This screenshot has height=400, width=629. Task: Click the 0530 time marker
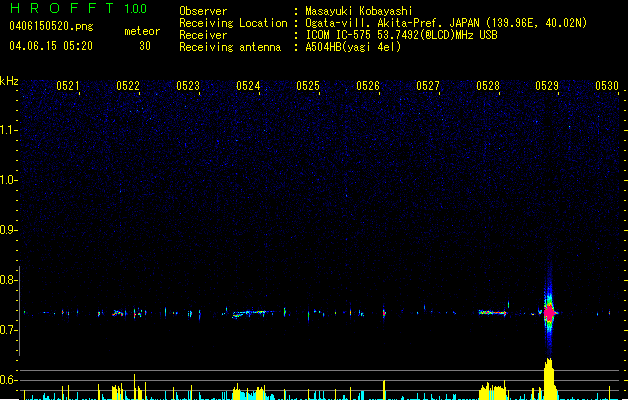pyautogui.click(x=607, y=86)
